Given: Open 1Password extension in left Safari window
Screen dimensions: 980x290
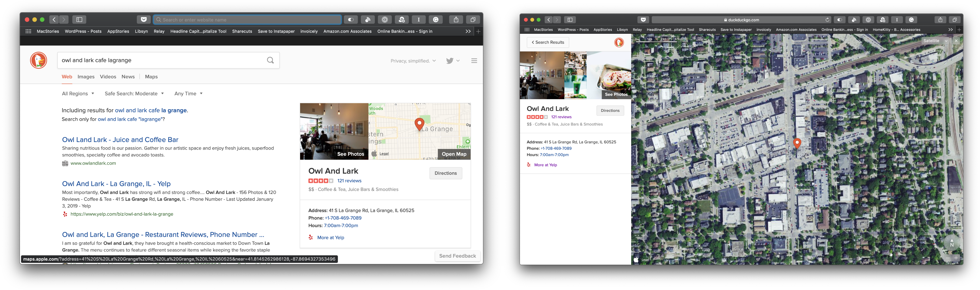Looking at the screenshot, I should click(x=385, y=20).
